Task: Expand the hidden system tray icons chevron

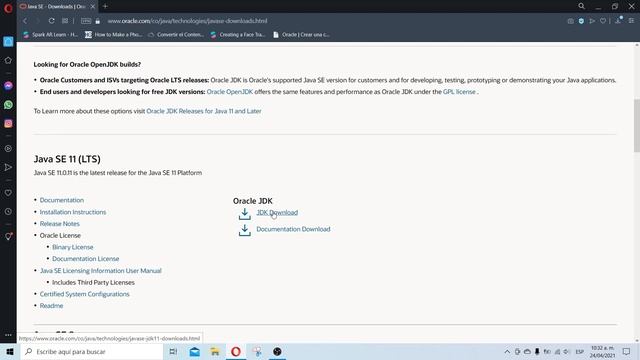Action: (x=507, y=351)
